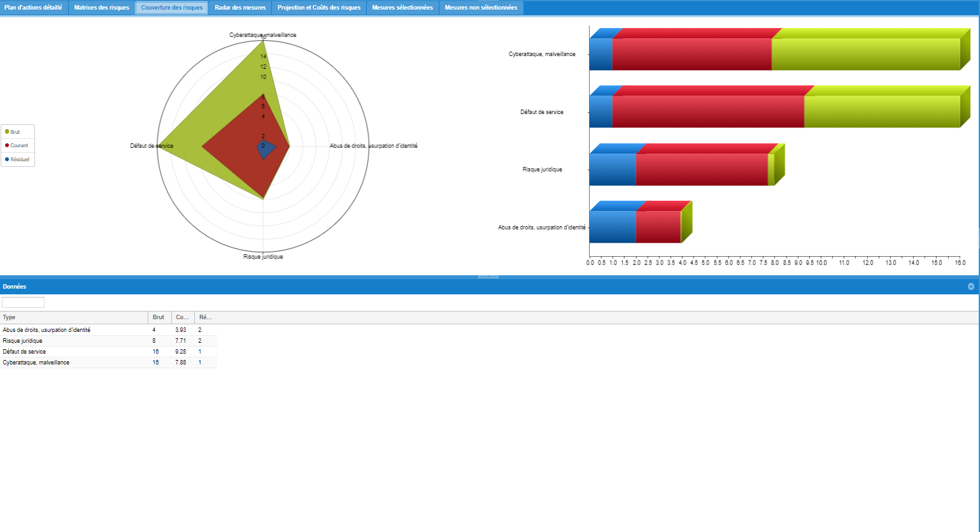Image resolution: width=980 pixels, height=532 pixels.
Task: Switch to Matrices des risques tab
Action: (x=101, y=8)
